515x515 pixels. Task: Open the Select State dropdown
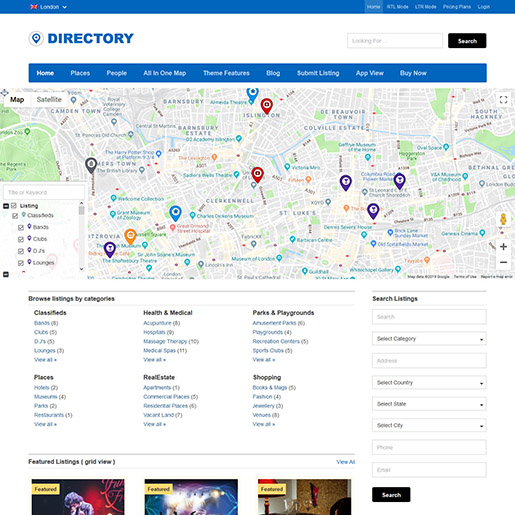tap(429, 404)
